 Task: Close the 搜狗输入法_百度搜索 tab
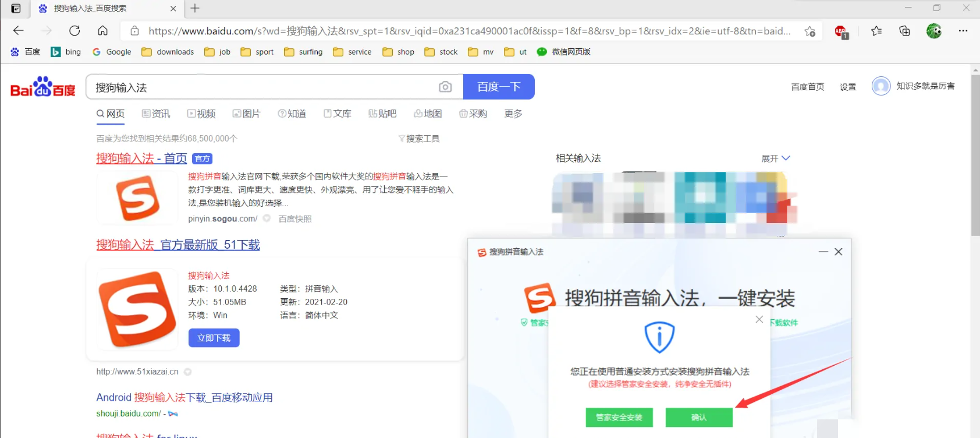[x=173, y=9]
